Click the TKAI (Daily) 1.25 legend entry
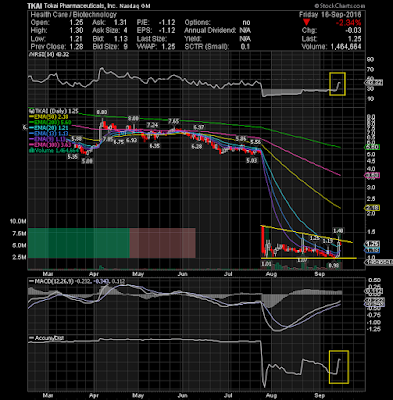This screenshot has width=393, height=400. 55,111
